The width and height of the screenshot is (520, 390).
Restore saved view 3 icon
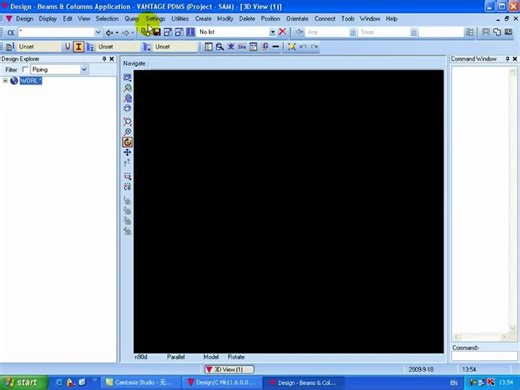pos(127,221)
